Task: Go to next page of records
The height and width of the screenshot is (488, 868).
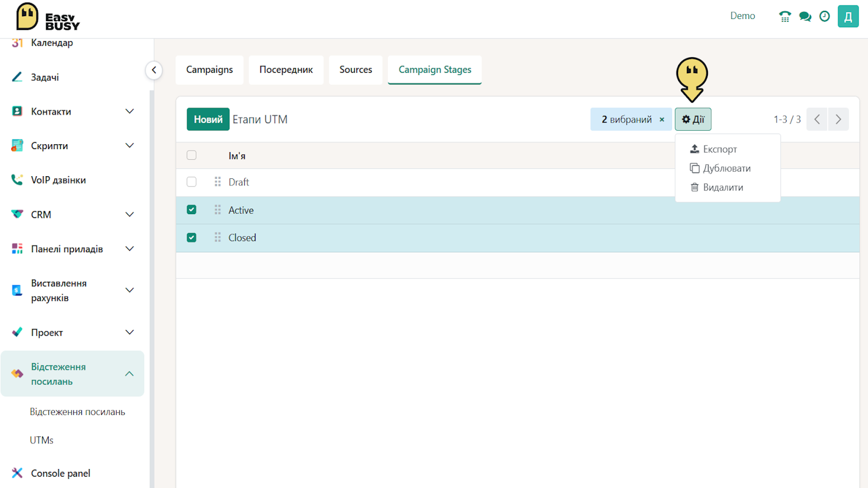Action: coord(838,119)
